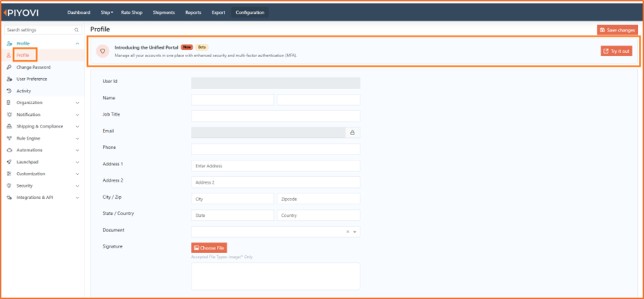Go to the Dashboard tab
This screenshot has width=644, height=299.
[79, 13]
